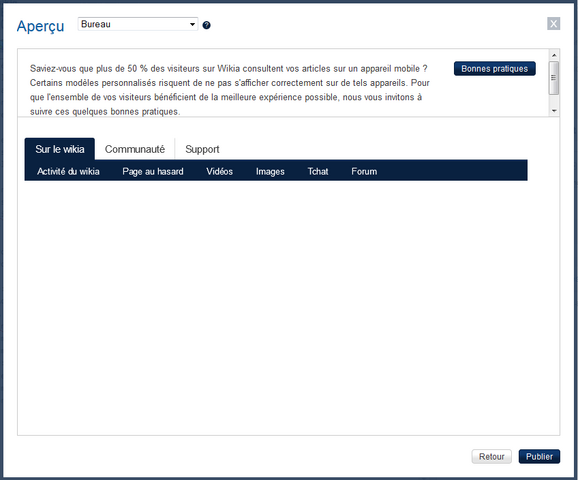
Task: Click the Bonnes pratiques button
Action: [495, 69]
